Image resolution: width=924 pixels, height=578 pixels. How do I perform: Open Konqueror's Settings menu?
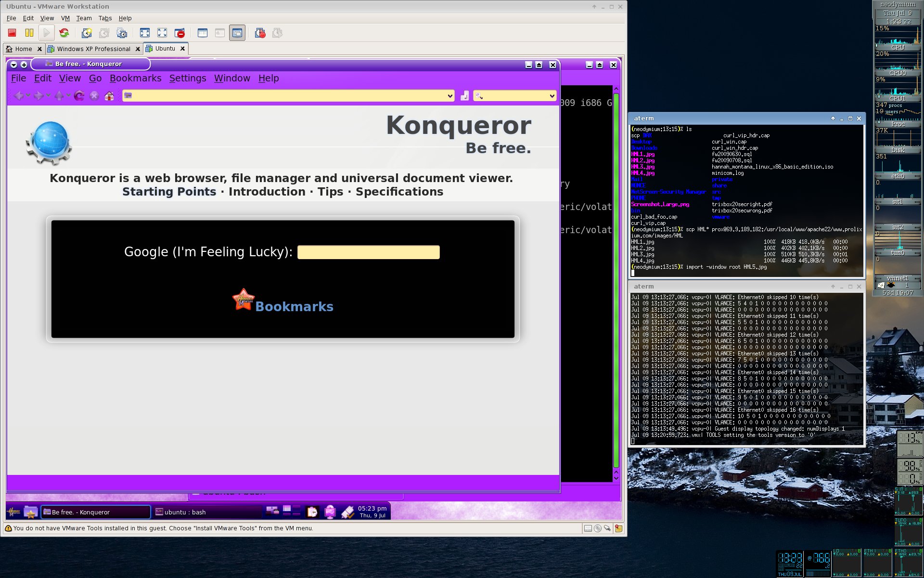point(188,78)
